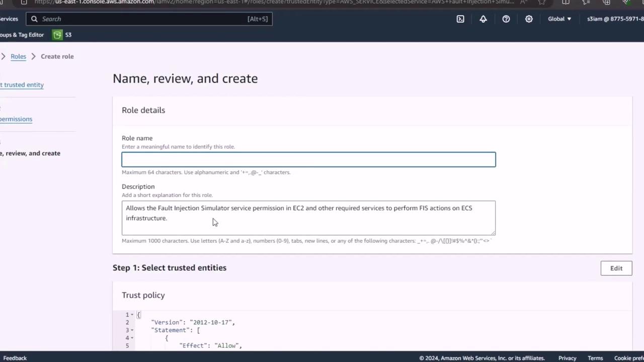Open the help question mark menu

coord(506,19)
